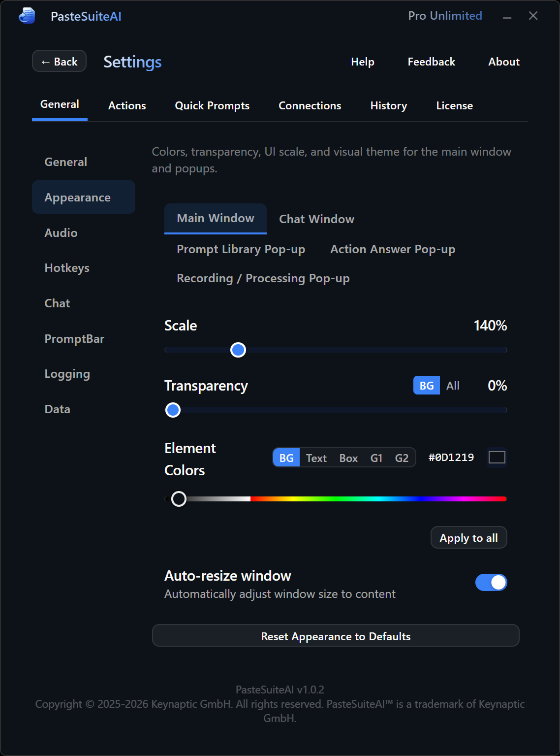This screenshot has width=560, height=756.
Task: Open Hotkeys settings in the sidebar
Action: (84, 268)
